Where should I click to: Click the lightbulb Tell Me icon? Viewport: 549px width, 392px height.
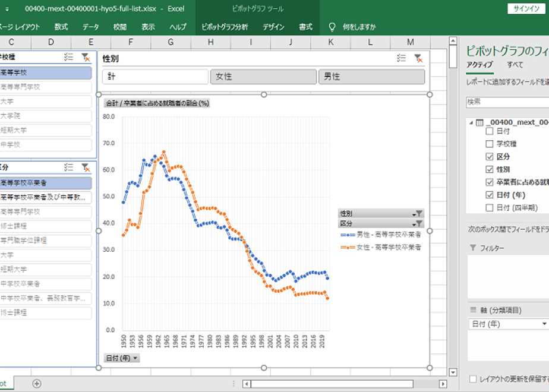[x=332, y=27]
